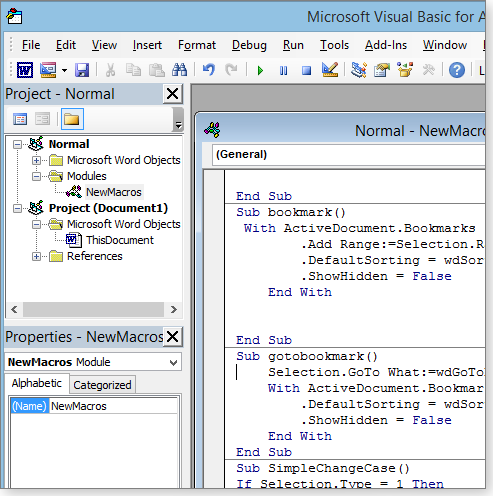This screenshot has height=496, width=493.
Task: Open the File menu
Action: tap(31, 45)
